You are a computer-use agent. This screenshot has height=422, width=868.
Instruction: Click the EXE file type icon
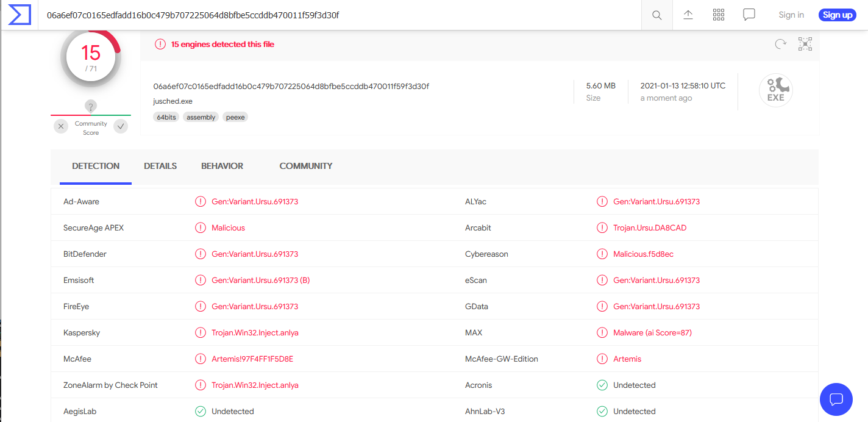pos(775,90)
